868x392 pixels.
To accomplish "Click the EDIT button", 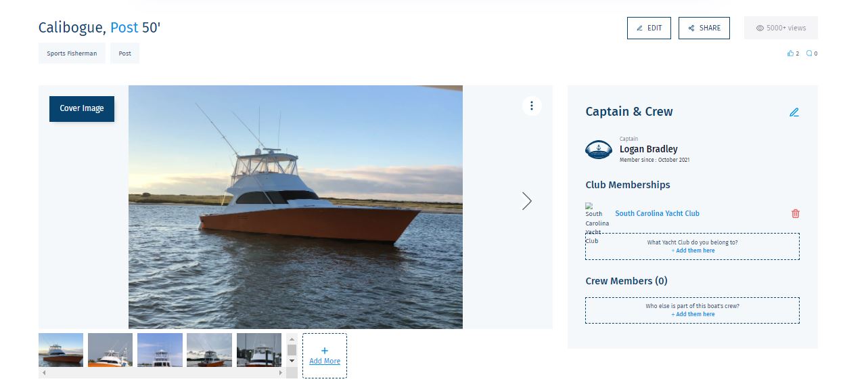I will coord(649,28).
